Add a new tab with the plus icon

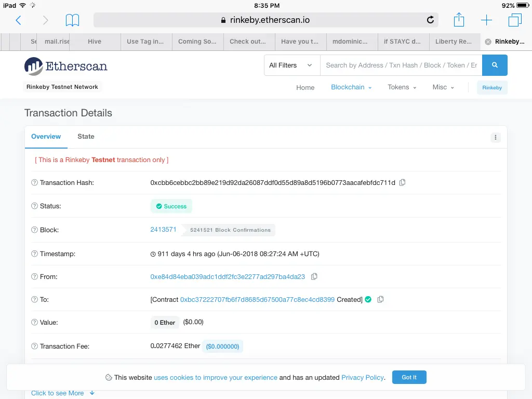[x=486, y=20]
